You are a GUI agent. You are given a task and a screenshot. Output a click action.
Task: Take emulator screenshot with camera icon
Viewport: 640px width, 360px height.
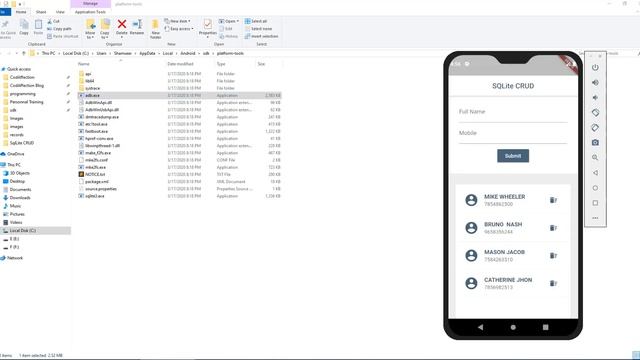[595, 142]
